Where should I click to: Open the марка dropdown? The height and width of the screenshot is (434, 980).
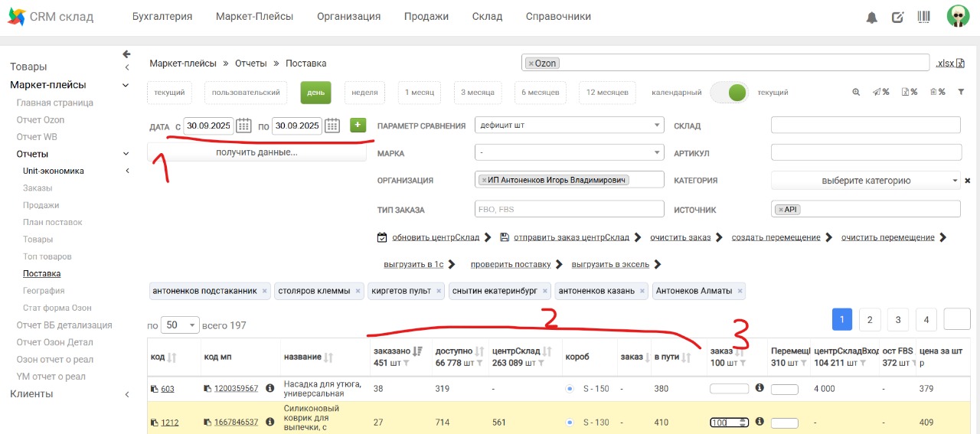click(x=569, y=153)
